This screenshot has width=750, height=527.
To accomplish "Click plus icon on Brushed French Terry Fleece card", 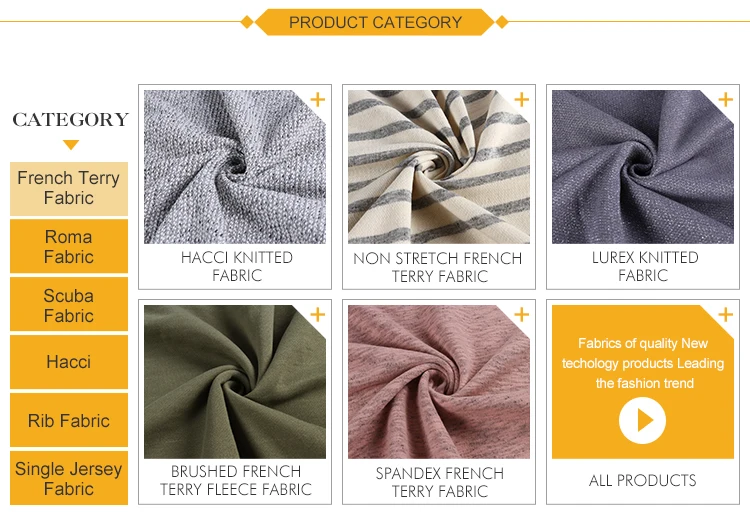I will pyautogui.click(x=318, y=315).
